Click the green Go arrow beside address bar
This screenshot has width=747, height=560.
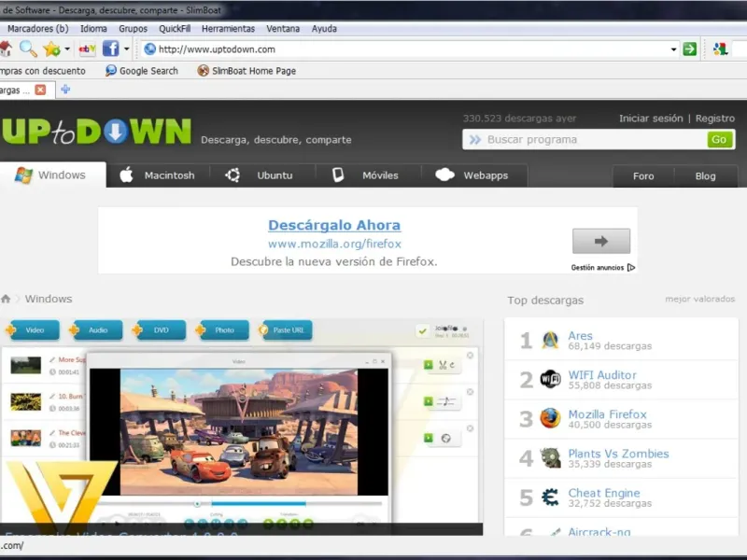(x=689, y=49)
